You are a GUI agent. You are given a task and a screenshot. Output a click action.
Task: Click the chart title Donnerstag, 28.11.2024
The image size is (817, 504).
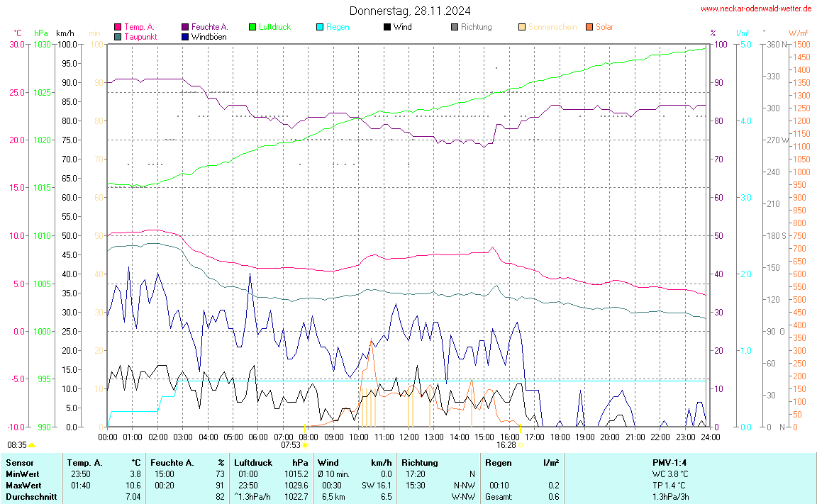[409, 11]
